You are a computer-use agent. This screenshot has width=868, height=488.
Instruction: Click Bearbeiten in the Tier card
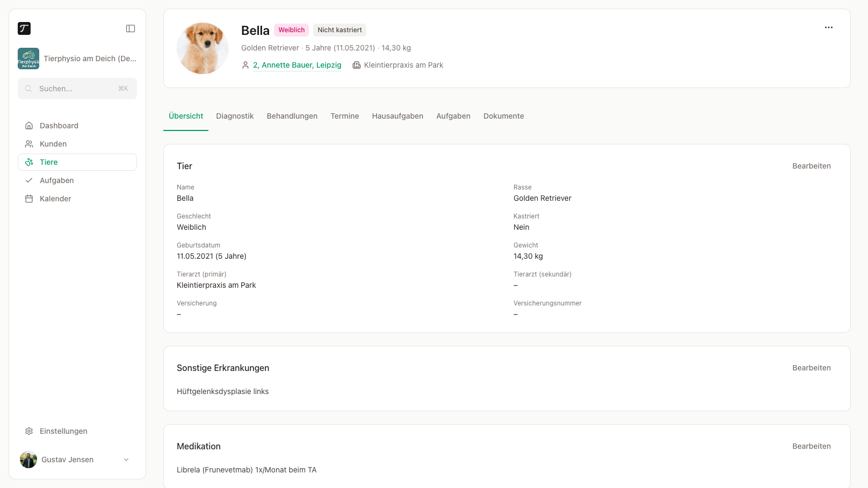[812, 166]
